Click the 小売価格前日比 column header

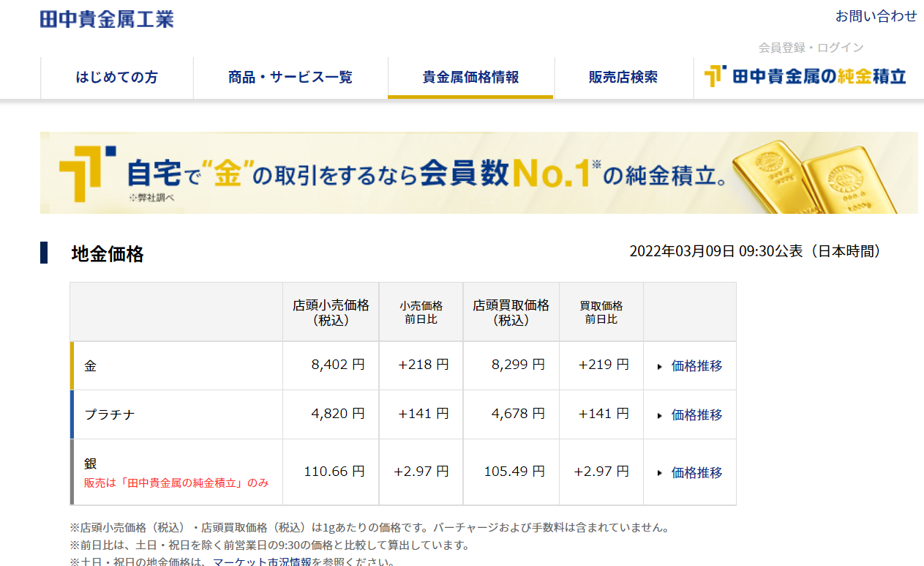[x=421, y=313]
